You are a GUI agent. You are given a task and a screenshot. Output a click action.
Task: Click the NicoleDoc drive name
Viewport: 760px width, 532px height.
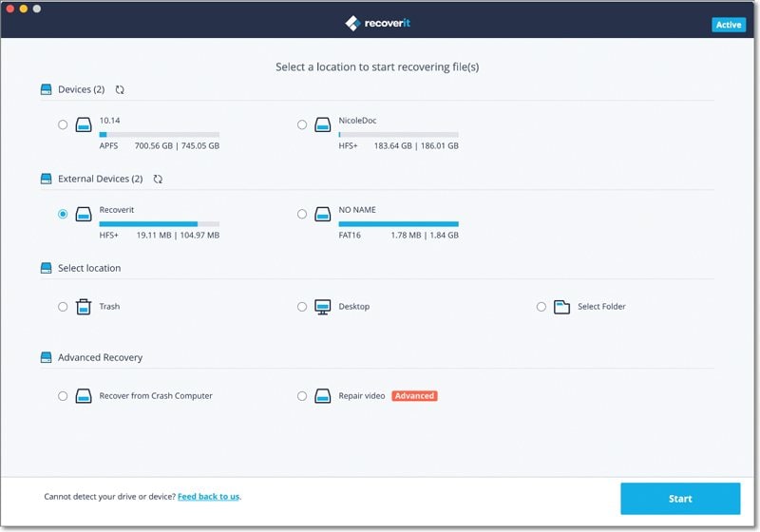[357, 120]
